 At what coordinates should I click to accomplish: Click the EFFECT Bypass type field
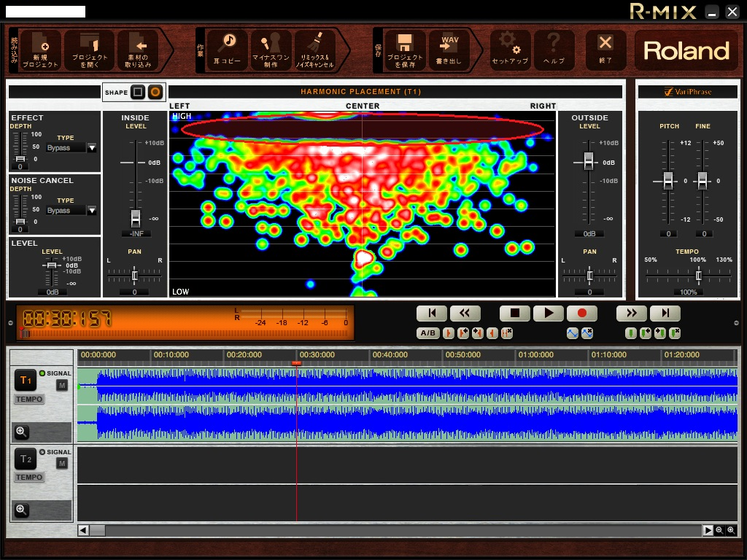(x=66, y=147)
